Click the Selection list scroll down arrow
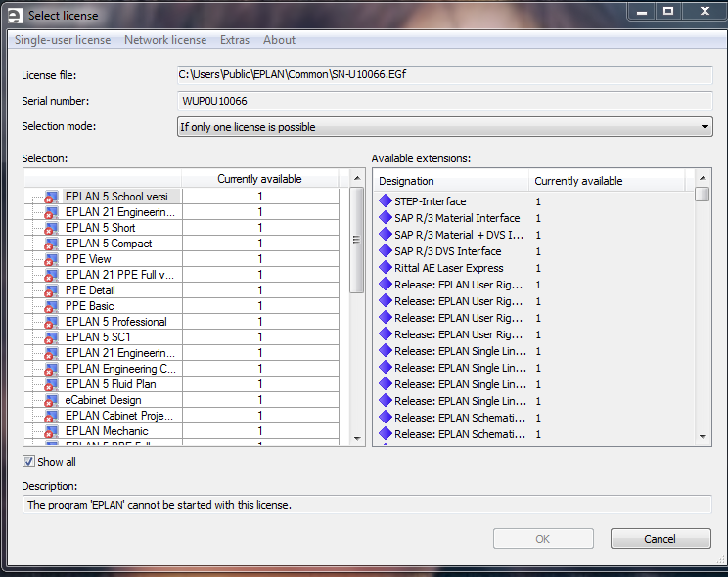This screenshot has width=728, height=577. pyautogui.click(x=357, y=438)
